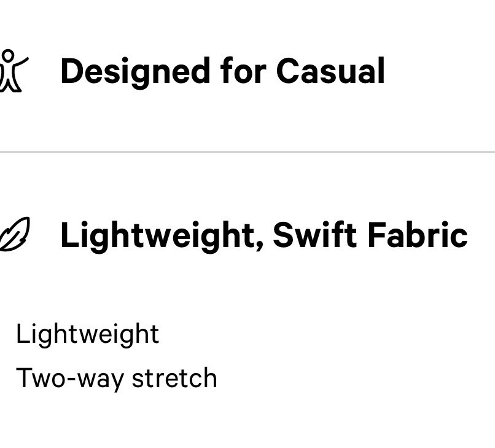Tap the head circle of the person icon

(7, 56)
